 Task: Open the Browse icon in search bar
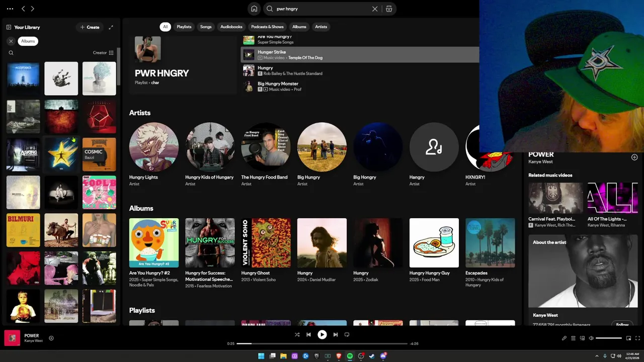pyautogui.click(x=389, y=9)
